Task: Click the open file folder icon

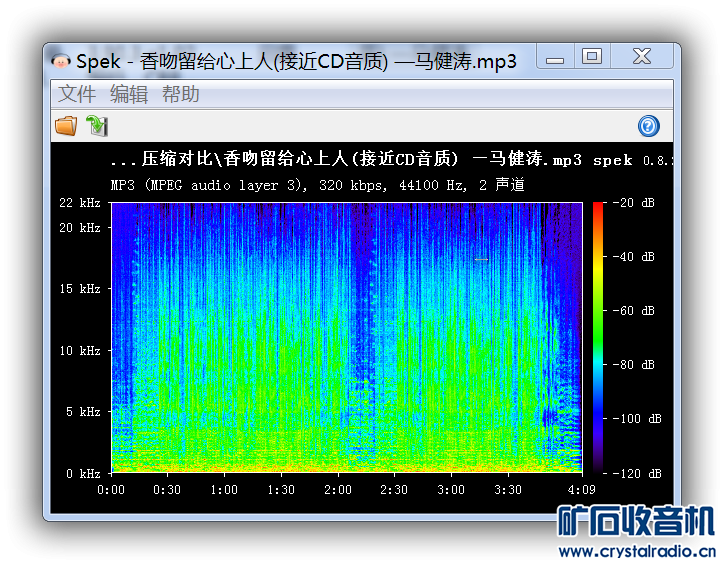Action: pos(66,126)
